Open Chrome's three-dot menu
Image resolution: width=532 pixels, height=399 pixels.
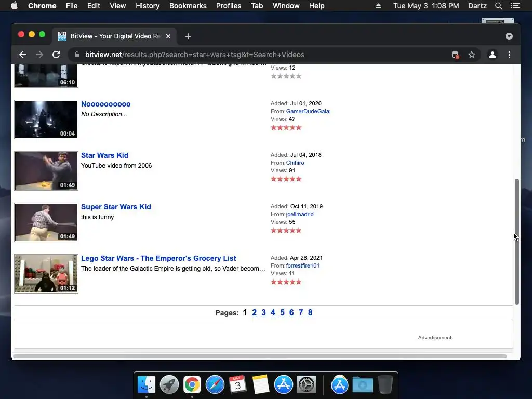(509, 55)
